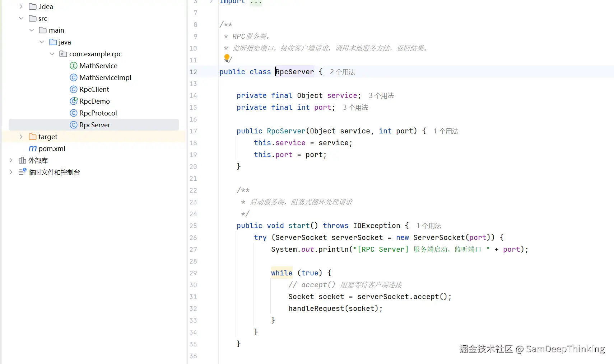Viewport: 614px width, 364px height.
Task: Click the main folder icon
Action: pos(43,30)
